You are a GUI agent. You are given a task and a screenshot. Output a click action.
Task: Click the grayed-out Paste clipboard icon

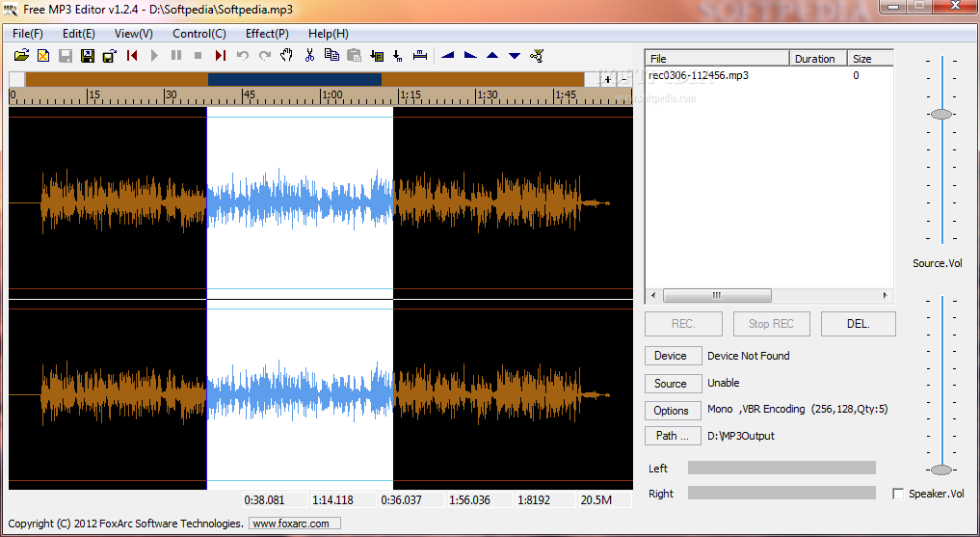(x=354, y=56)
